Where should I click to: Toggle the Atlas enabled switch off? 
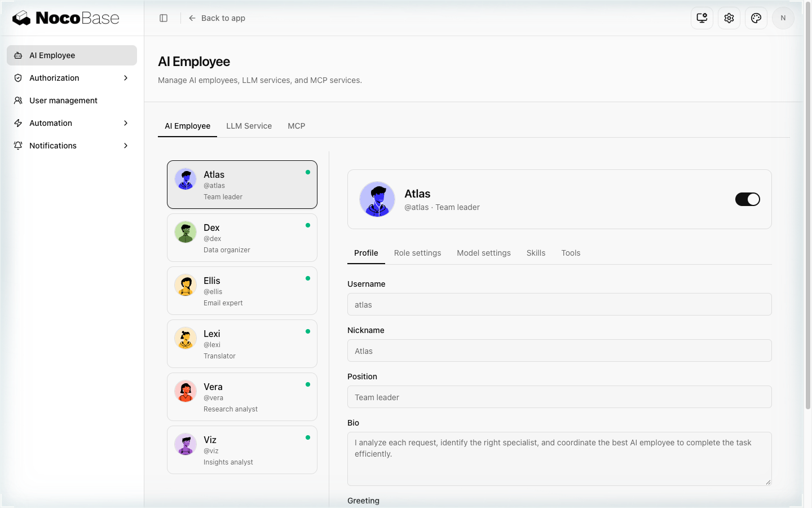(x=748, y=199)
